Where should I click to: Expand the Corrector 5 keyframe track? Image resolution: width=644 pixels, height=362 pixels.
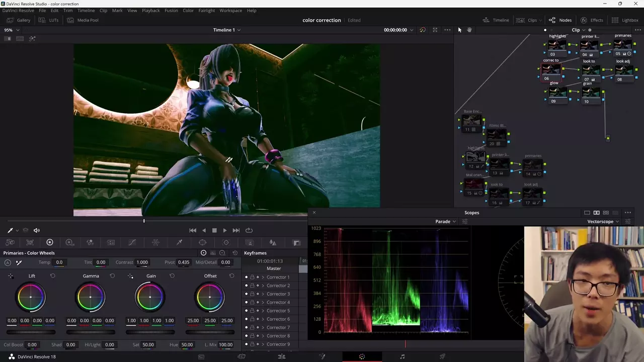(x=263, y=311)
